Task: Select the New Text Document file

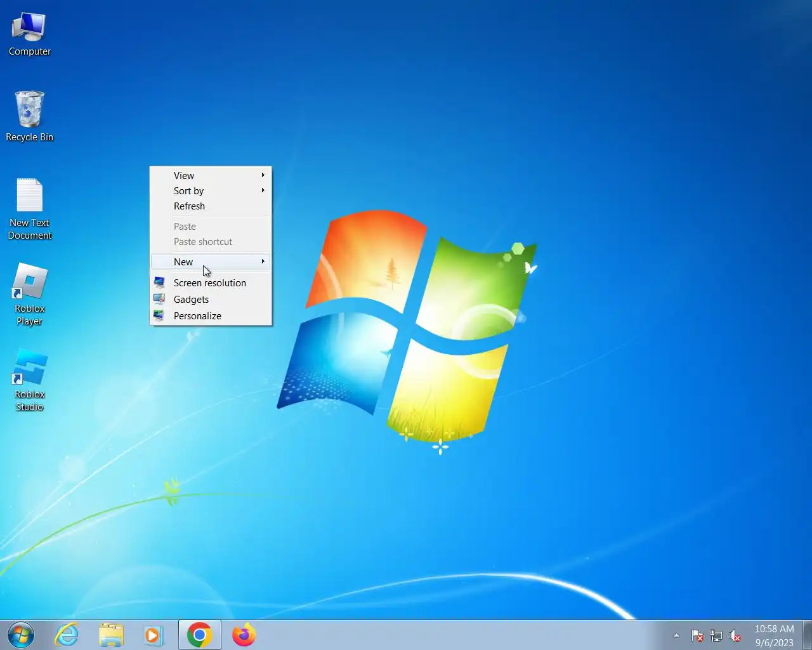Action: (29, 209)
